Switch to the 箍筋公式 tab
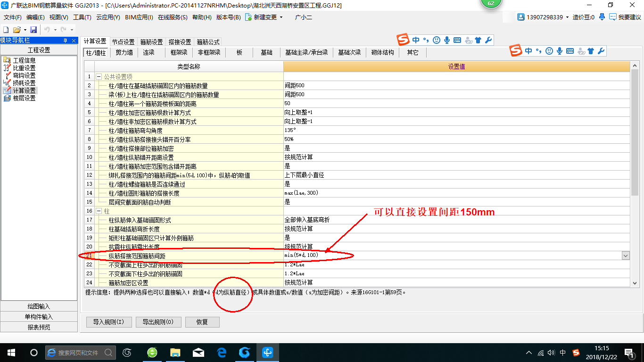Viewport: 644px width, 362px height. [208, 42]
